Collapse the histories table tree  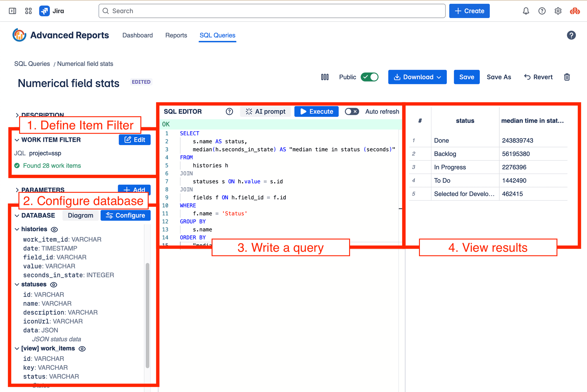pos(17,229)
